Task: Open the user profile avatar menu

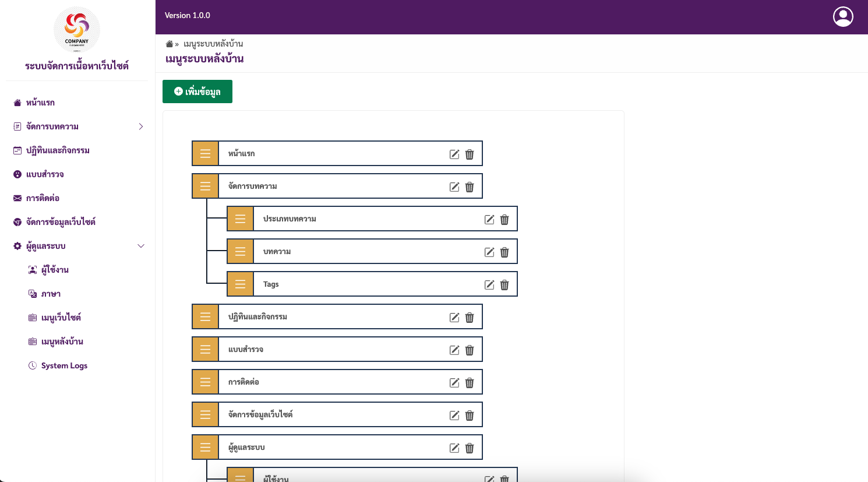Action: pyautogui.click(x=843, y=17)
